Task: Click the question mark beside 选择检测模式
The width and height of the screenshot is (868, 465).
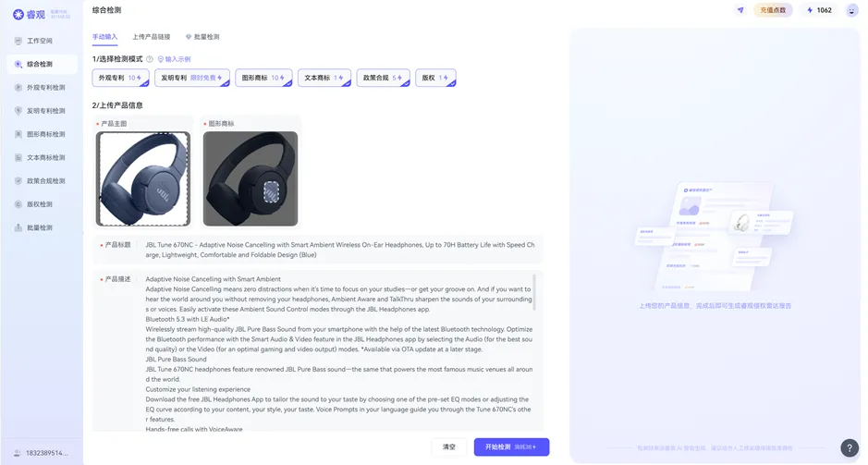Action: coord(150,59)
